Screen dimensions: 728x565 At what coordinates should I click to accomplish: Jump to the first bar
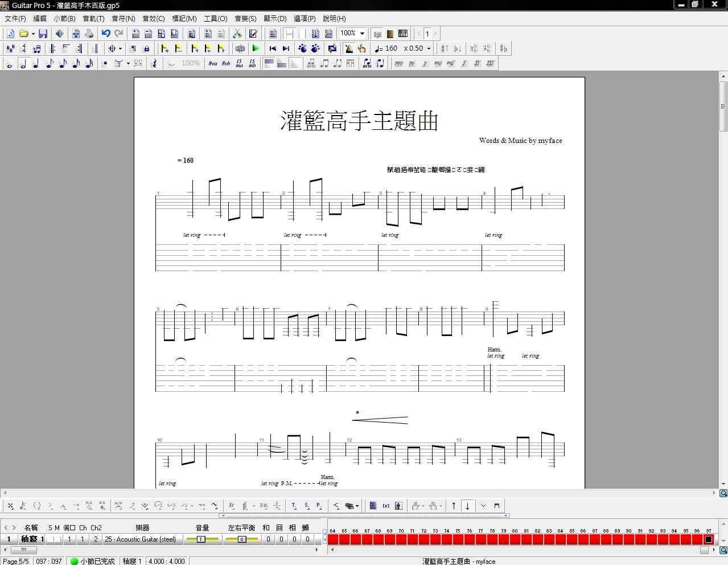[273, 48]
